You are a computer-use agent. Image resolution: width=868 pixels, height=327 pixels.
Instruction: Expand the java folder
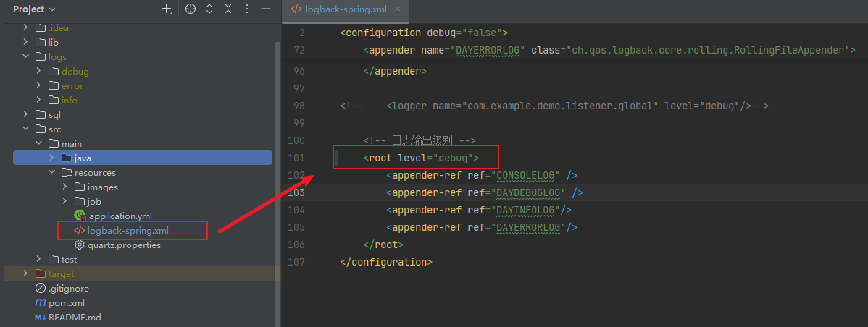tap(52, 158)
